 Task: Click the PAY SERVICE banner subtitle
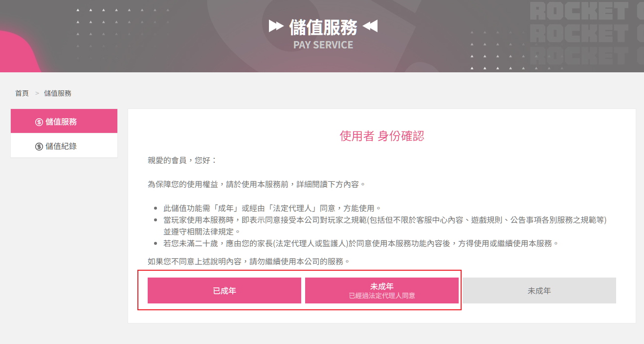(323, 45)
